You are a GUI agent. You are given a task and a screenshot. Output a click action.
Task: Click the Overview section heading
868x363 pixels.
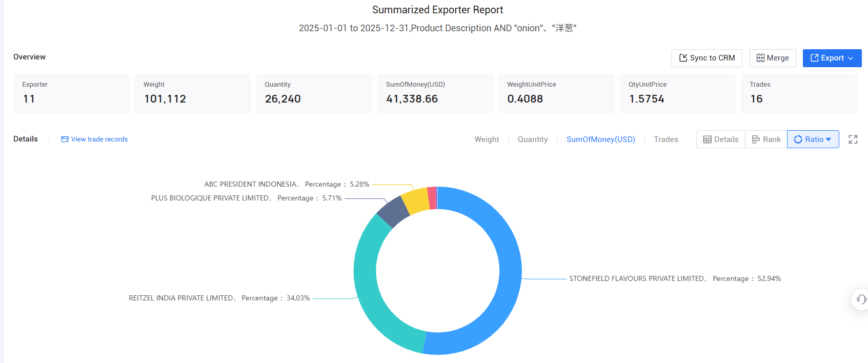[x=29, y=57]
